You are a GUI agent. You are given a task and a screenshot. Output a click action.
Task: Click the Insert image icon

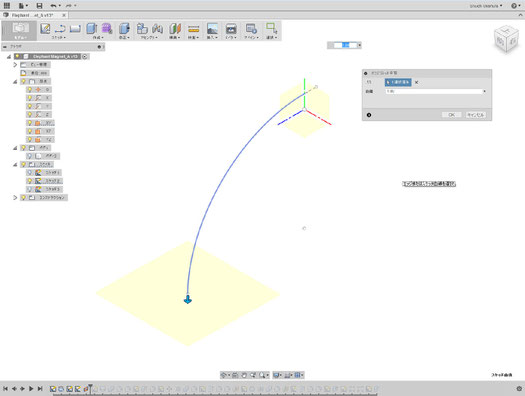click(x=212, y=29)
